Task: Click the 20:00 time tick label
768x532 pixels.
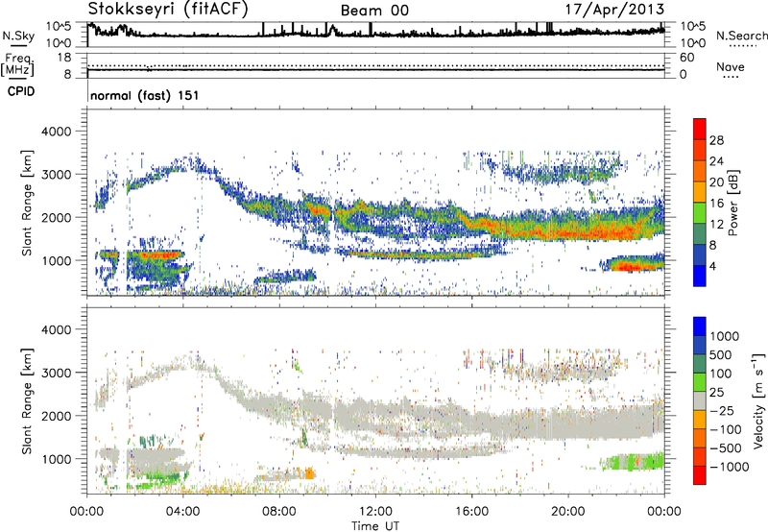Action: pyautogui.click(x=567, y=512)
